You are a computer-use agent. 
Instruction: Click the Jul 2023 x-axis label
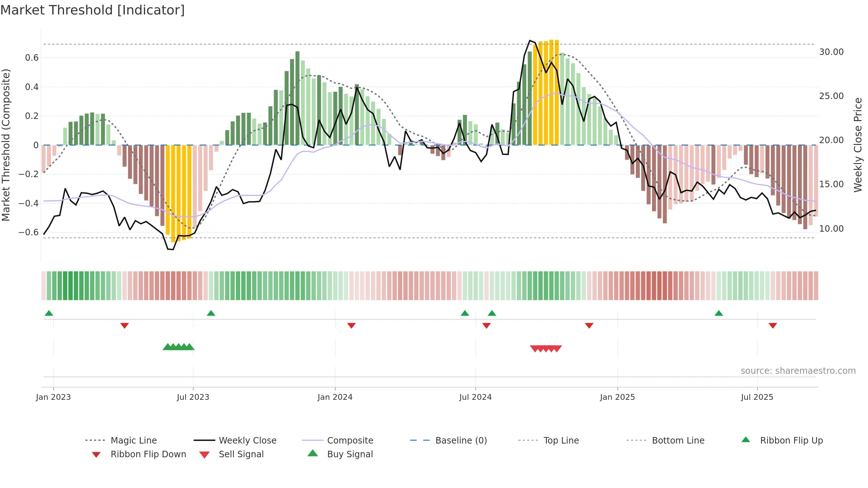pyautogui.click(x=193, y=397)
